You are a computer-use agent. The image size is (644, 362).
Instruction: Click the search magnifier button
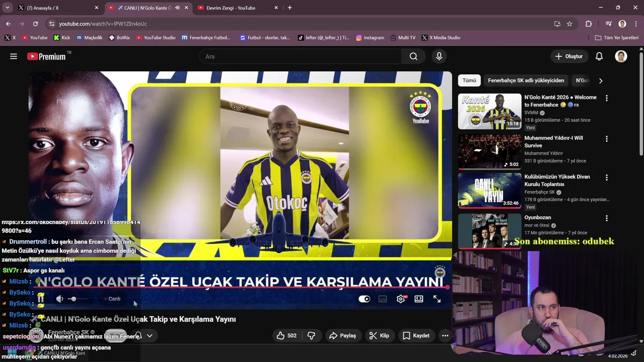(414, 56)
